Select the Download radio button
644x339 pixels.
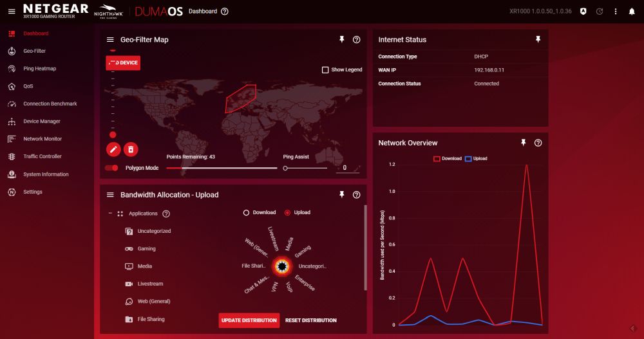(x=246, y=212)
